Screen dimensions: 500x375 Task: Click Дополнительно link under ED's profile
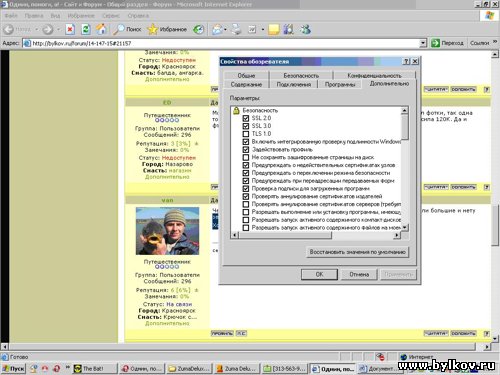click(x=167, y=177)
